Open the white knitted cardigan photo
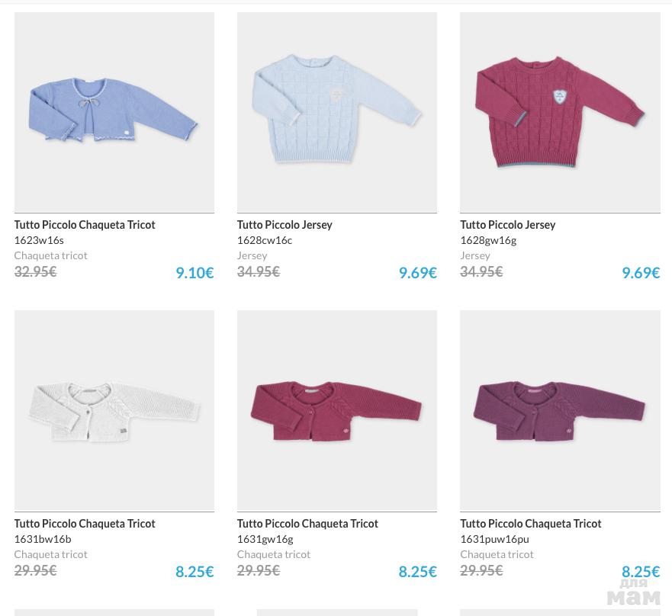 (114, 411)
